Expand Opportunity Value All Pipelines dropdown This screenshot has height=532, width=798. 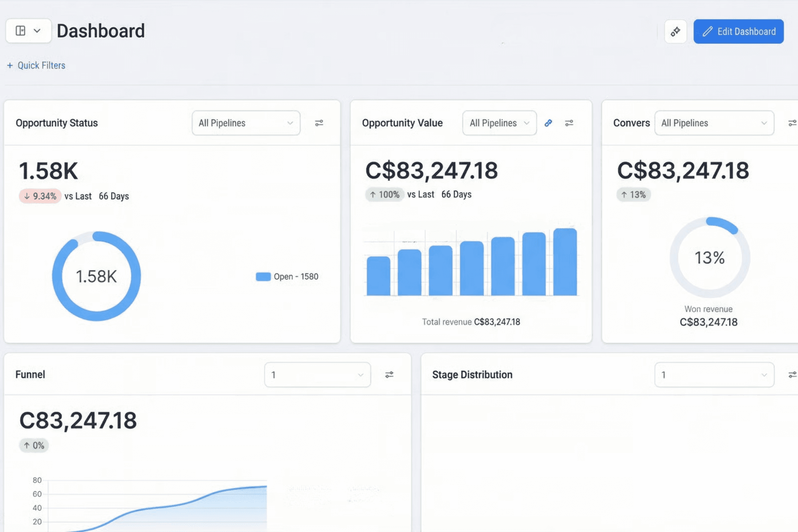pos(499,123)
